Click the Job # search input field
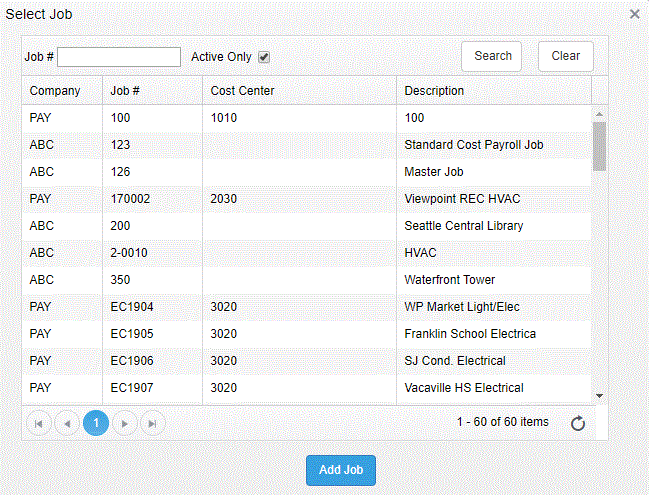Image resolution: width=649 pixels, height=495 pixels. tap(119, 57)
